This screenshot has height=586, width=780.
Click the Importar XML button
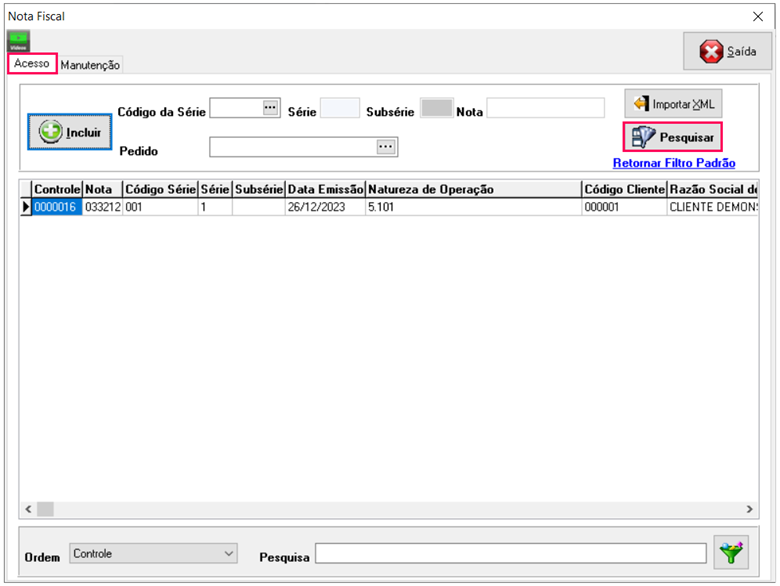click(x=674, y=104)
